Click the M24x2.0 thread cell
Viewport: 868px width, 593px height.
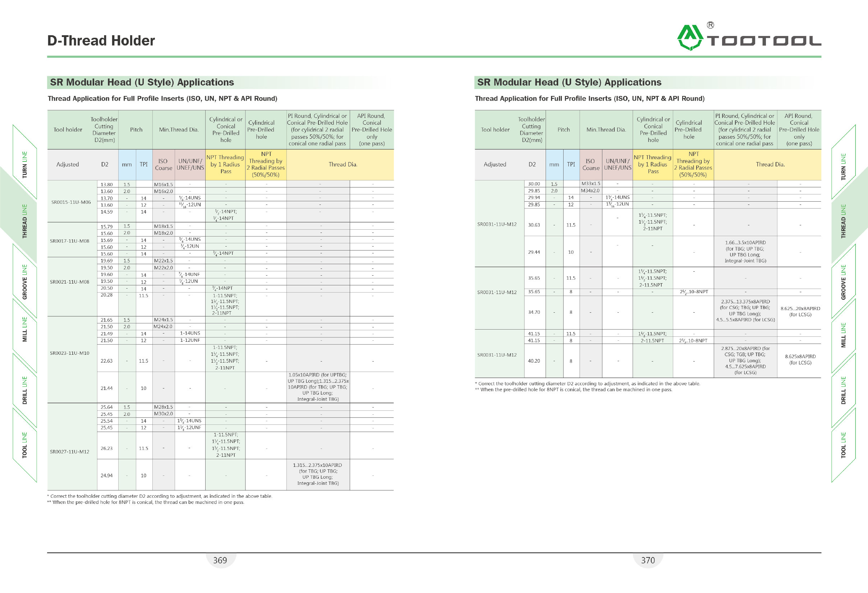164,326
